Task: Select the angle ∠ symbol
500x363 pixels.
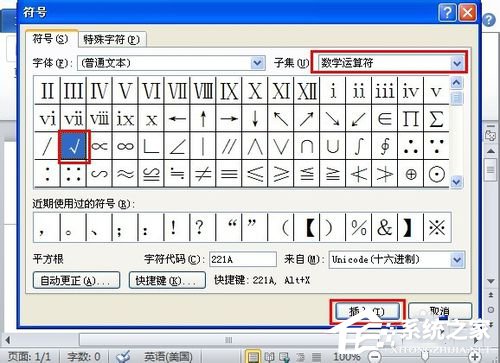Action: [x=177, y=146]
